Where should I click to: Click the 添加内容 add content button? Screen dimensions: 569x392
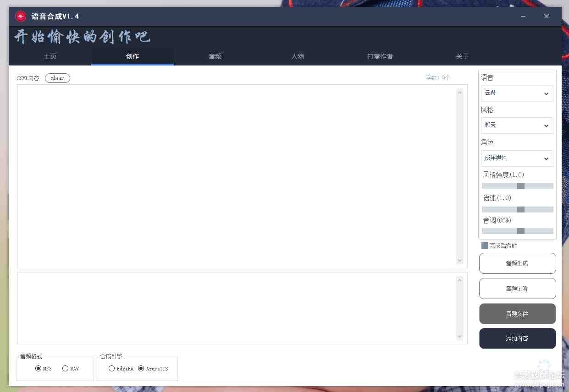517,338
